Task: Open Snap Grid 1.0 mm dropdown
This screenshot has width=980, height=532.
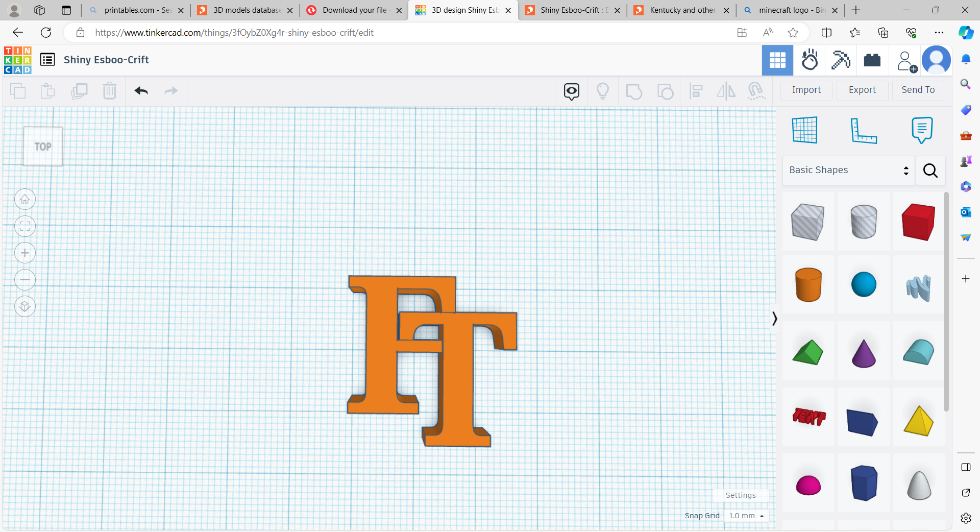Action: click(746, 516)
